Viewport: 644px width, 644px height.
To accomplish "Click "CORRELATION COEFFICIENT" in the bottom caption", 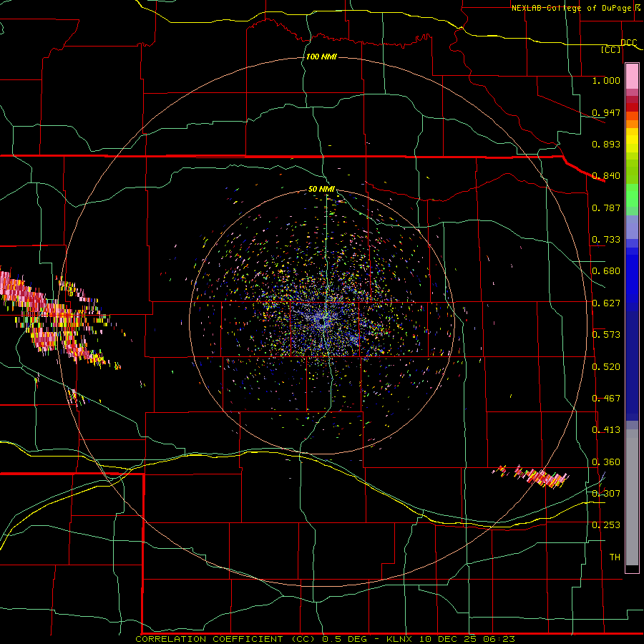I will [209, 639].
